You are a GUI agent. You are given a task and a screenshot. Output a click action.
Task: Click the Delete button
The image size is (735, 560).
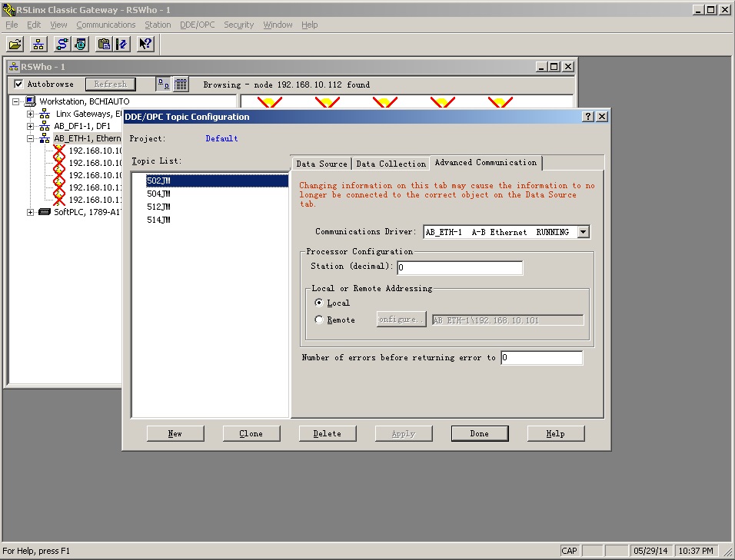coord(328,433)
